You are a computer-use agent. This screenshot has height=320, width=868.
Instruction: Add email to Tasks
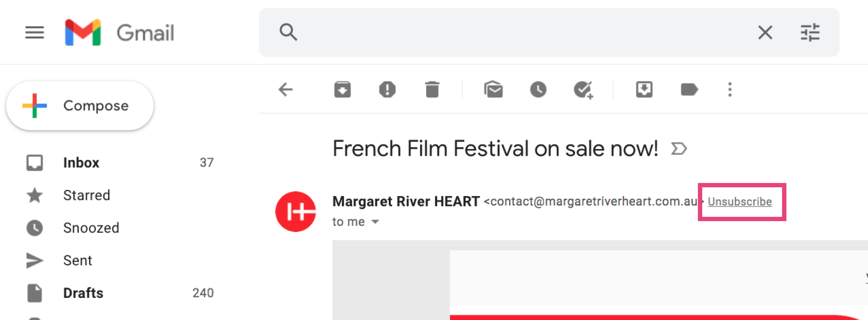tap(583, 90)
